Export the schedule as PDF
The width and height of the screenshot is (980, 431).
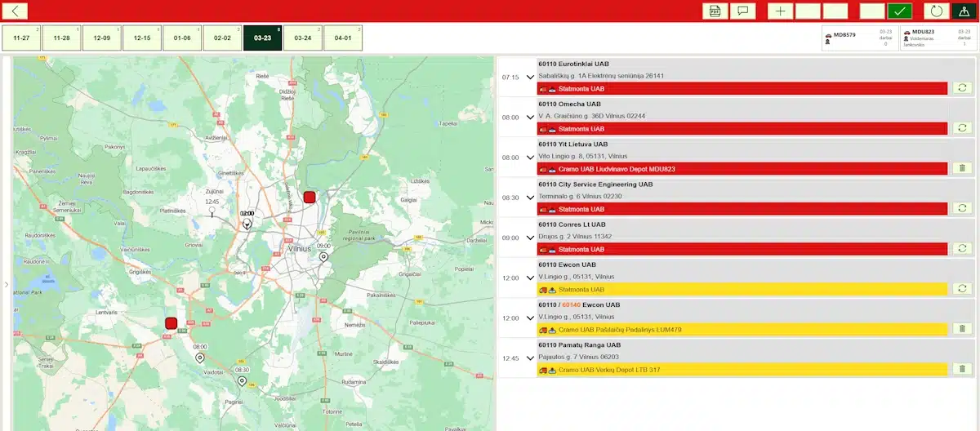(715, 11)
